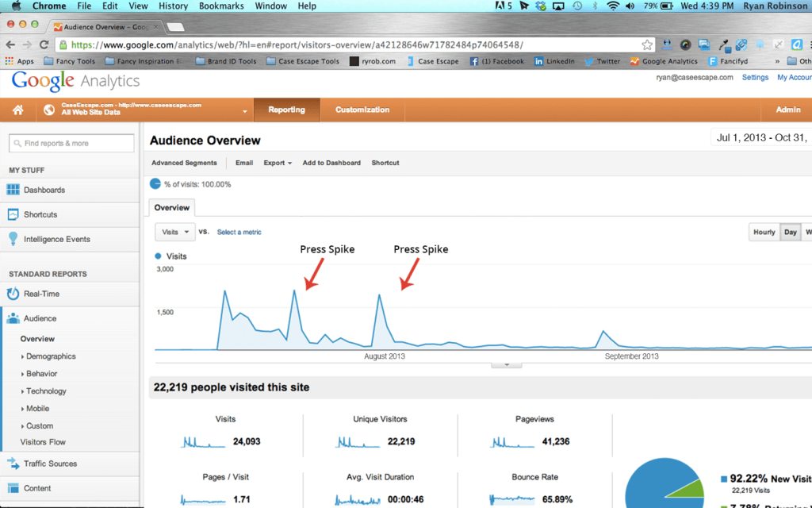This screenshot has height=508, width=812.
Task: Open the Settings link
Action: pyautogui.click(x=755, y=77)
